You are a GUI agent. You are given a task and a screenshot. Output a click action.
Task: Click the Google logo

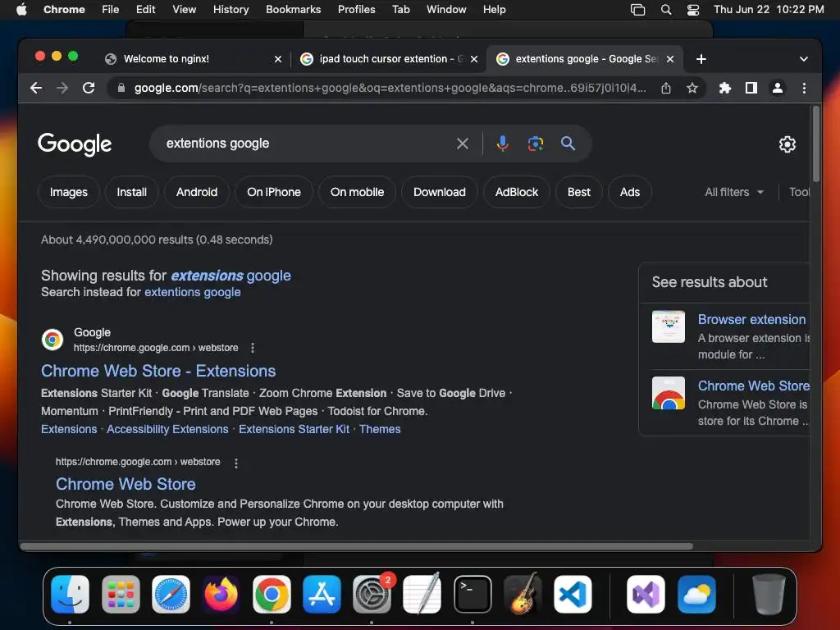point(75,144)
